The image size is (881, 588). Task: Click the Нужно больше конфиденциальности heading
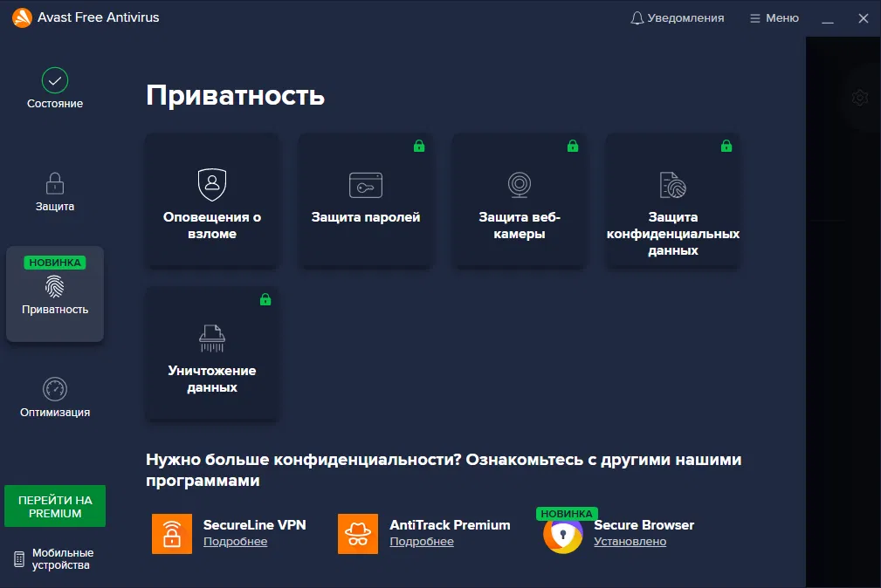tap(444, 470)
